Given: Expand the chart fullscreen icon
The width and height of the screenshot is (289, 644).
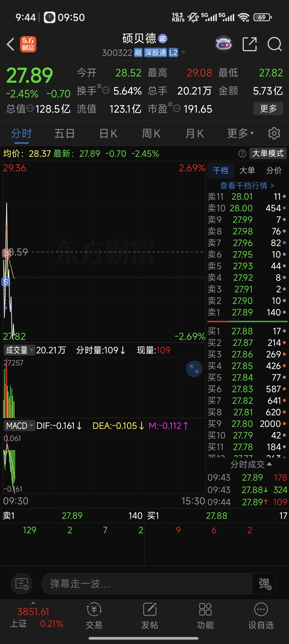Looking at the screenshot, I should pos(194,369).
